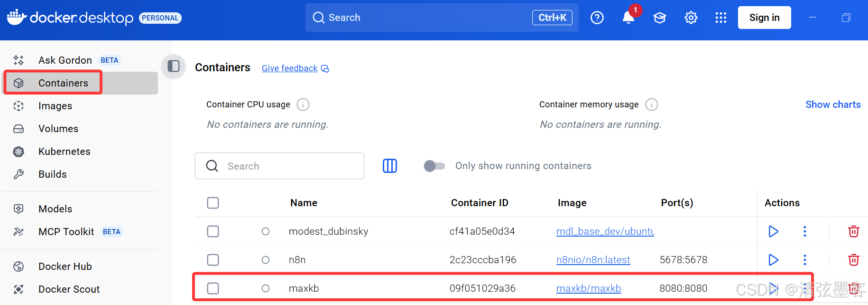
Task: Open MCP Toolkit section
Action: click(81, 232)
